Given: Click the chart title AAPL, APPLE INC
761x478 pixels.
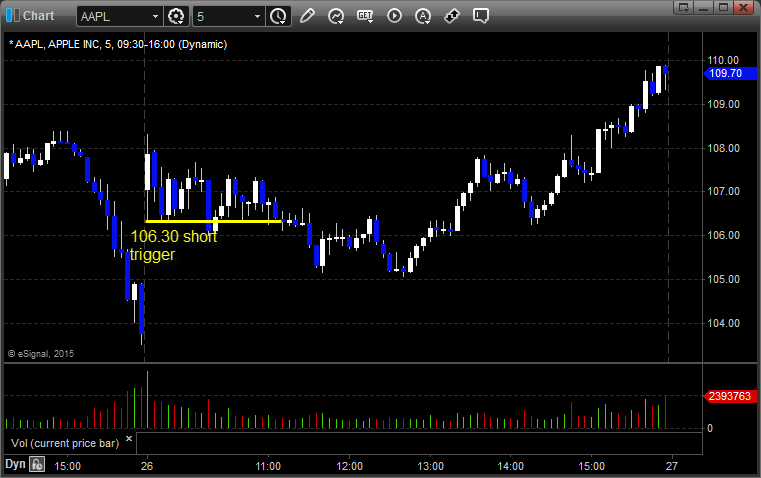Looking at the screenshot, I should coord(118,44).
